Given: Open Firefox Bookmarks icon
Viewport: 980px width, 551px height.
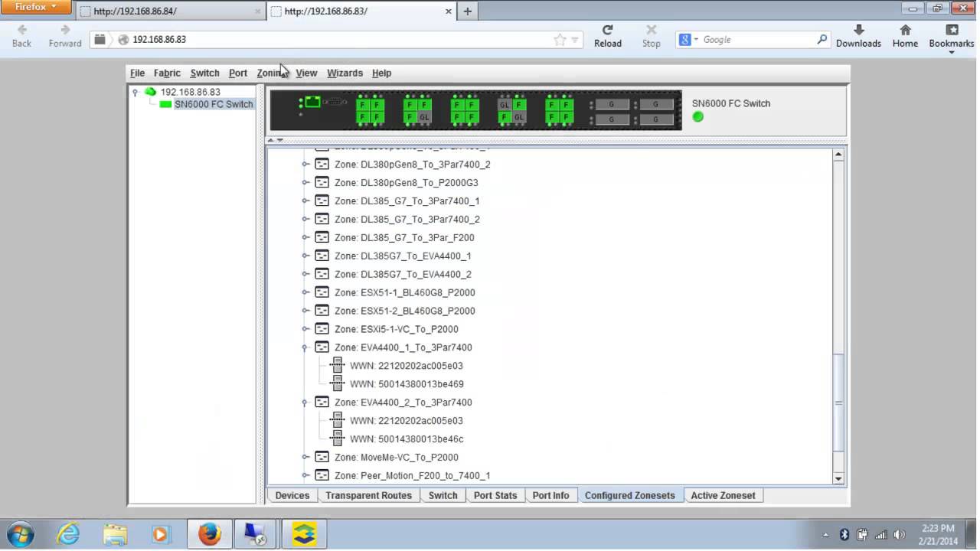Looking at the screenshot, I should [952, 30].
